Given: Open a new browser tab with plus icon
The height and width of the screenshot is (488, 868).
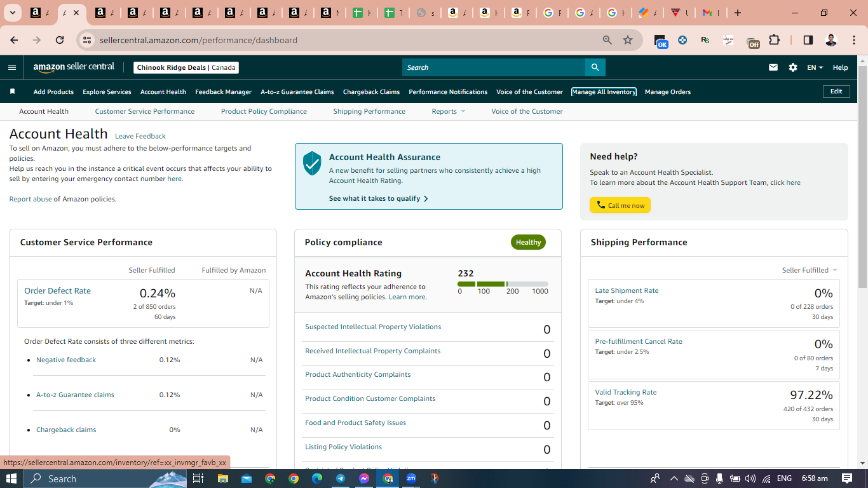Looking at the screenshot, I should coord(737,13).
